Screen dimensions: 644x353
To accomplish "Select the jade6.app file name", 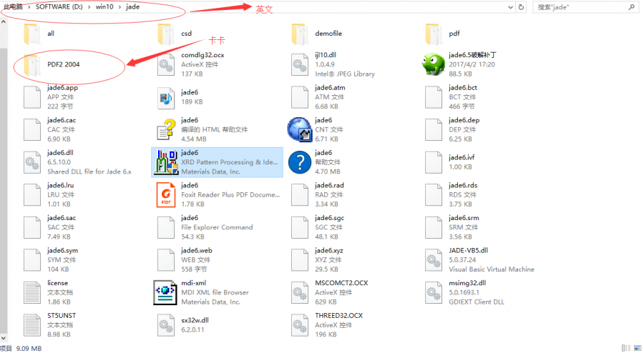I will [62, 88].
